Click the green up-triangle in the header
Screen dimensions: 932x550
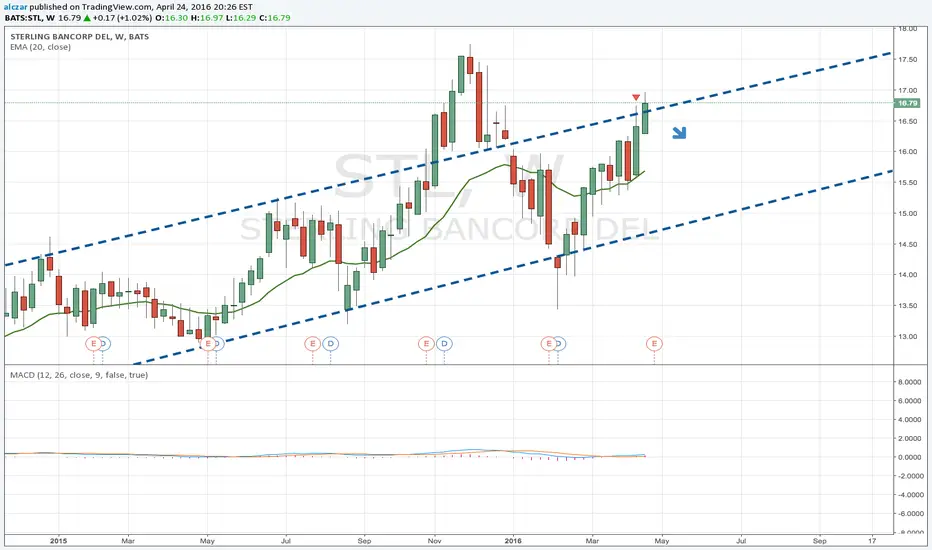[x=87, y=18]
